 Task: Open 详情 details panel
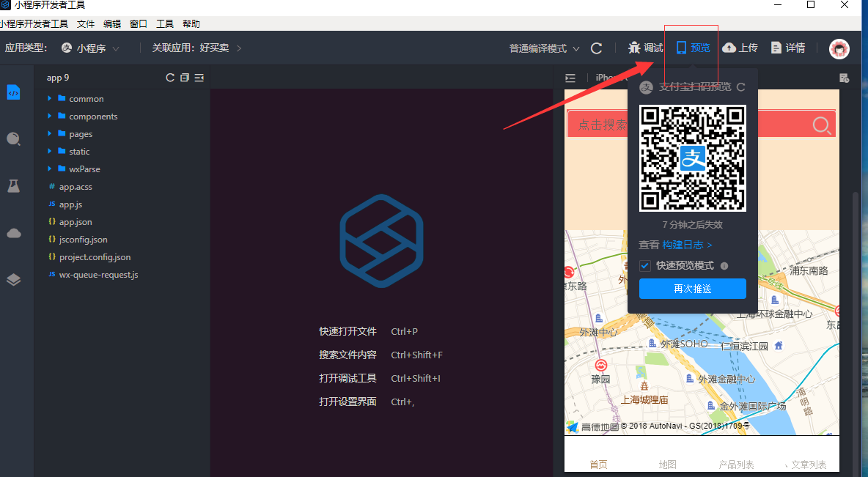click(788, 48)
